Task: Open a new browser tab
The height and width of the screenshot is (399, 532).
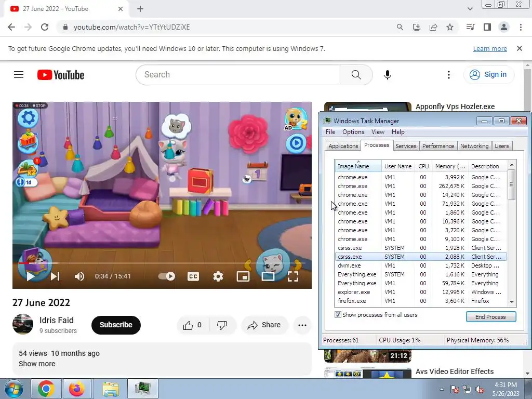Action: [x=140, y=9]
